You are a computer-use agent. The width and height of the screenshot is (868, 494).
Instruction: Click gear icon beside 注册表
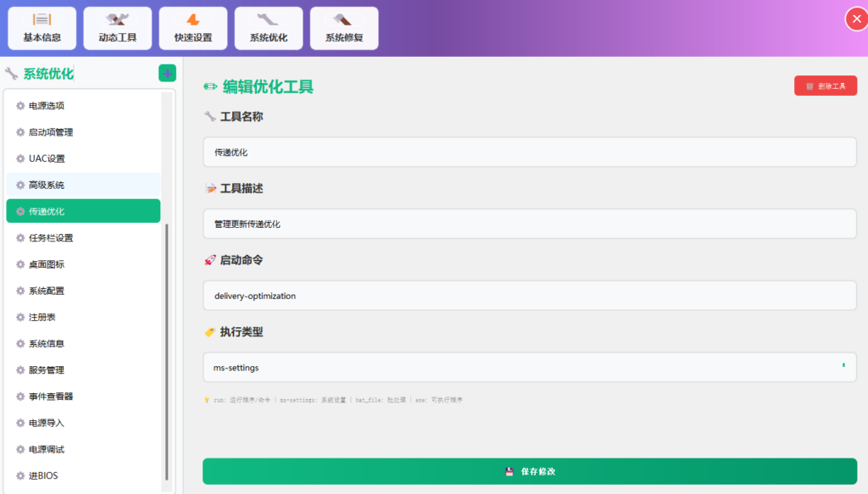click(20, 317)
